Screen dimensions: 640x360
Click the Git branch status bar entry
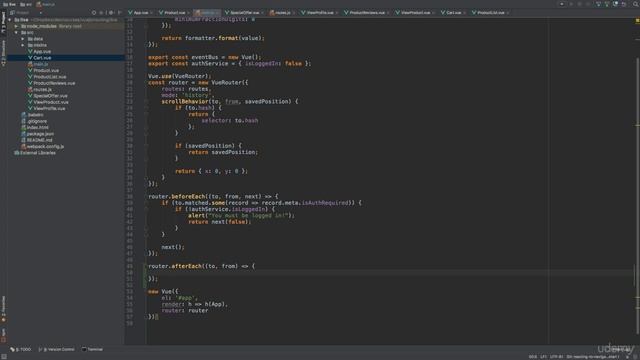coord(593,357)
